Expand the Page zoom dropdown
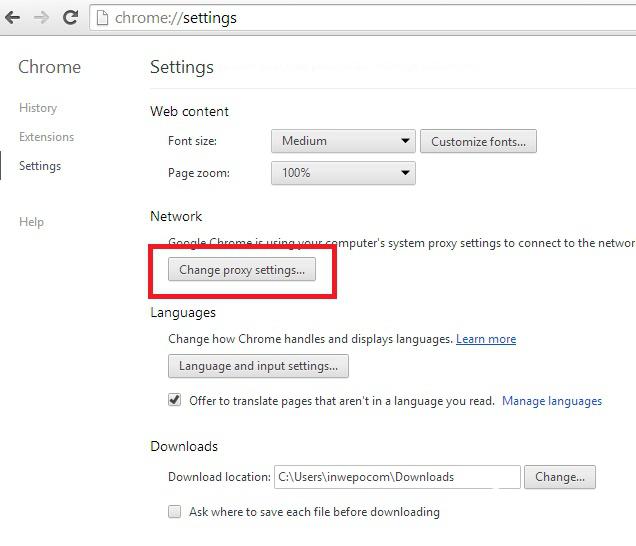636x546 pixels. pyautogui.click(x=343, y=173)
